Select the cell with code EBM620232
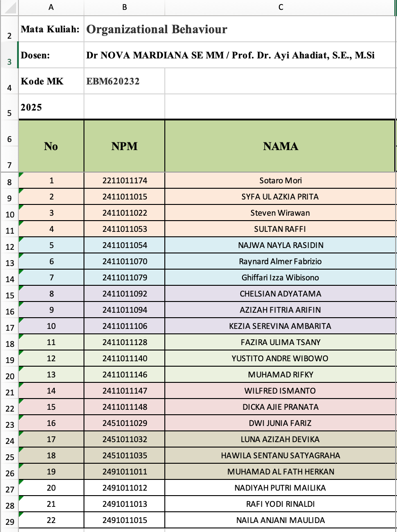The height and width of the screenshot is (532, 397). tap(113, 81)
